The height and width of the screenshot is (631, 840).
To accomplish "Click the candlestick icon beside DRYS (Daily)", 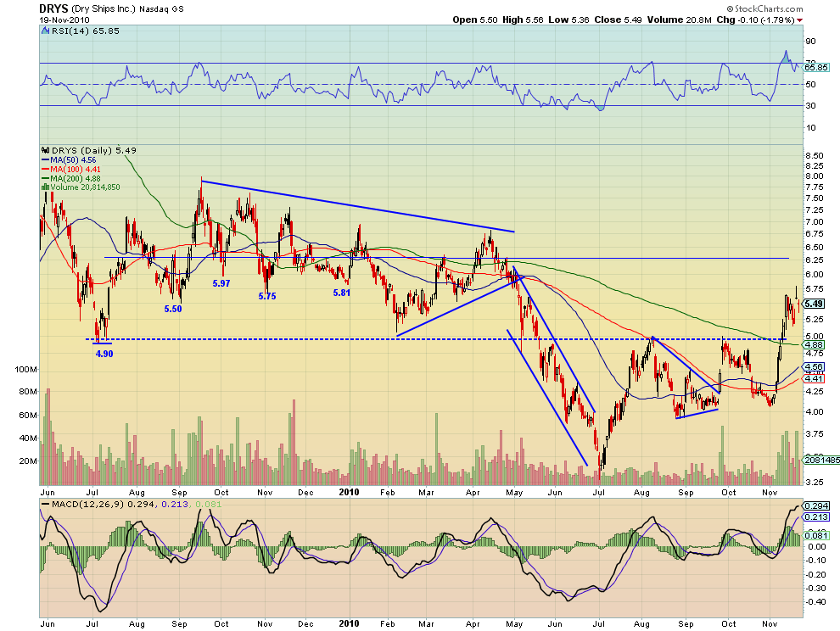I will (46, 150).
